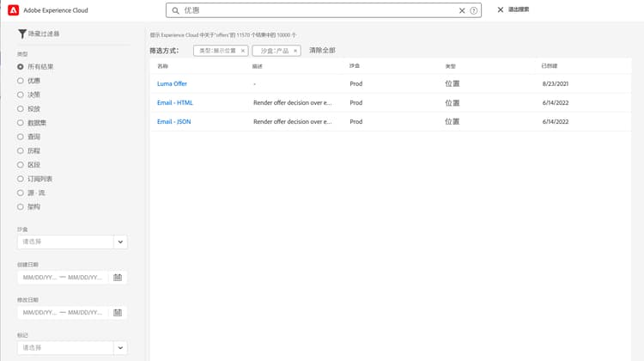644x361 pixels.
Task: Open the search help question icon
Action: point(473,10)
